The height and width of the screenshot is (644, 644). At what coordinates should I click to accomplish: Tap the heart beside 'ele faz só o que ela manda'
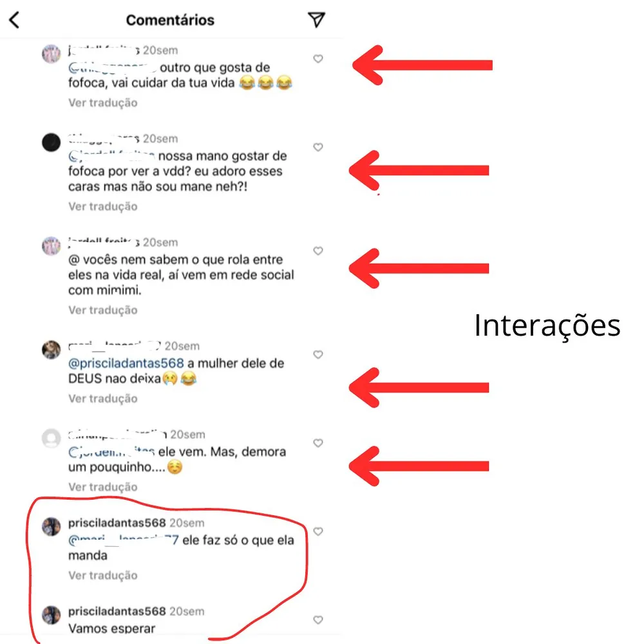[x=318, y=531]
